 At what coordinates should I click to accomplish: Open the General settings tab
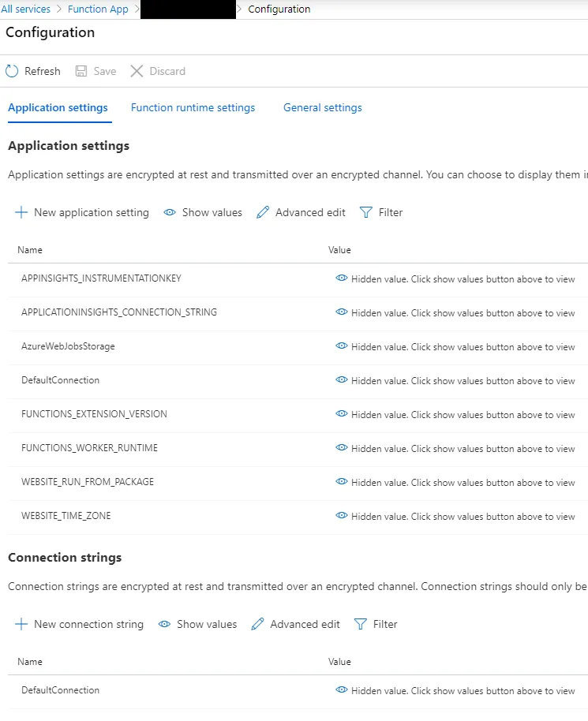click(x=322, y=107)
